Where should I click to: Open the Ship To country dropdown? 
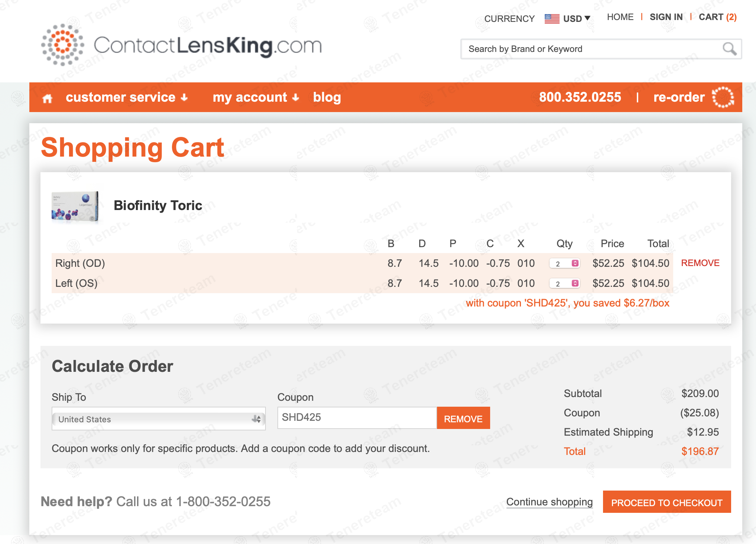tap(159, 419)
